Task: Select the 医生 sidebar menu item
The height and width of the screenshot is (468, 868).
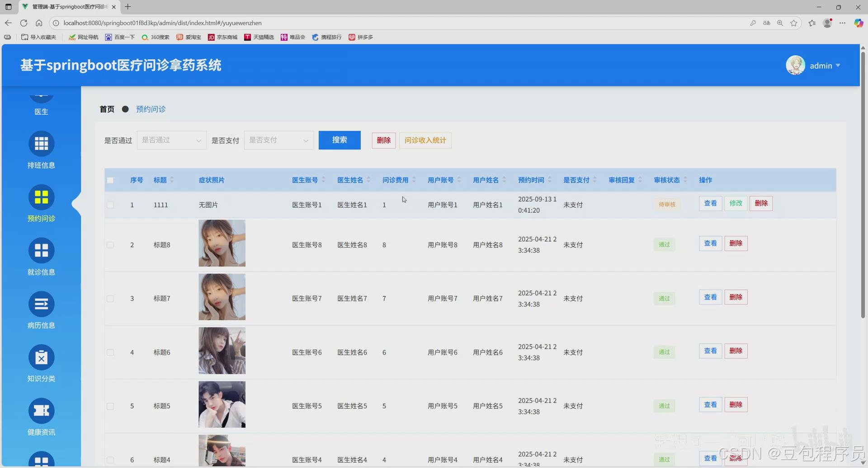Action: click(41, 111)
